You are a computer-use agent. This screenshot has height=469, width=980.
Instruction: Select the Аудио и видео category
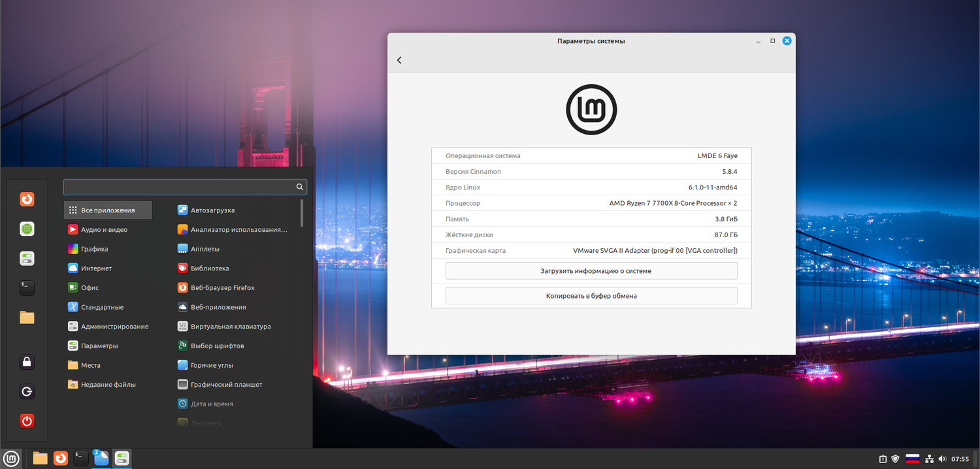(108, 230)
